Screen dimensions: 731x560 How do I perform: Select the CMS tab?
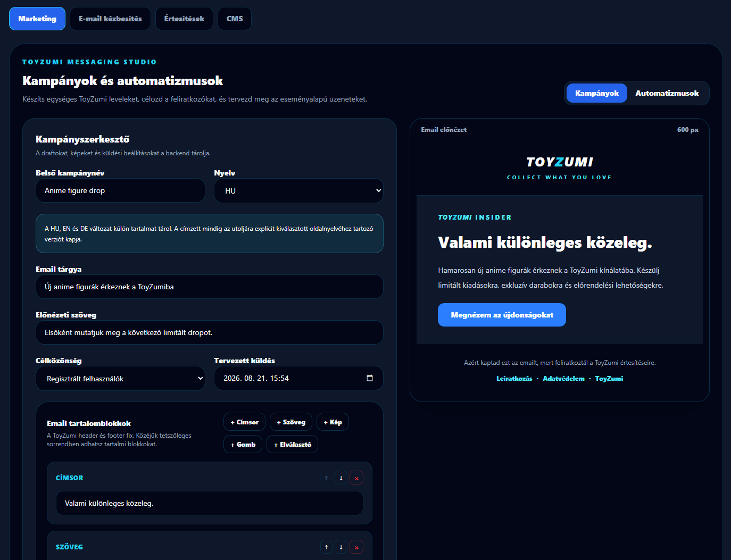[235, 19]
